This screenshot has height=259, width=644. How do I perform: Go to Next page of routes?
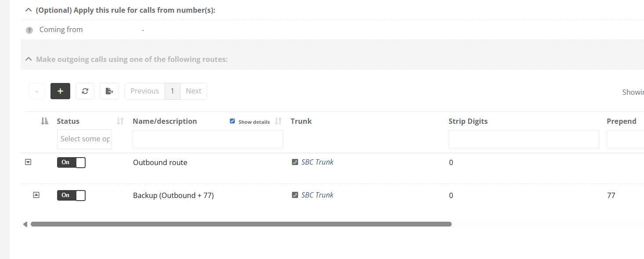(x=193, y=91)
